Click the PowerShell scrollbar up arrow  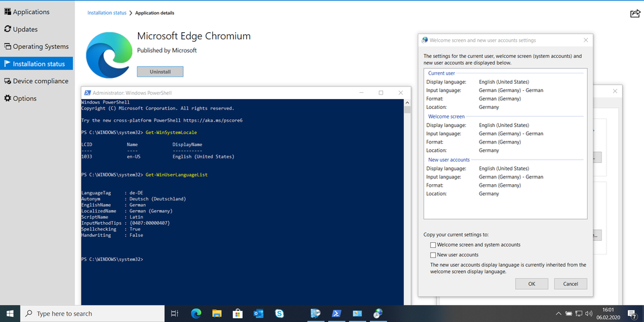[407, 102]
